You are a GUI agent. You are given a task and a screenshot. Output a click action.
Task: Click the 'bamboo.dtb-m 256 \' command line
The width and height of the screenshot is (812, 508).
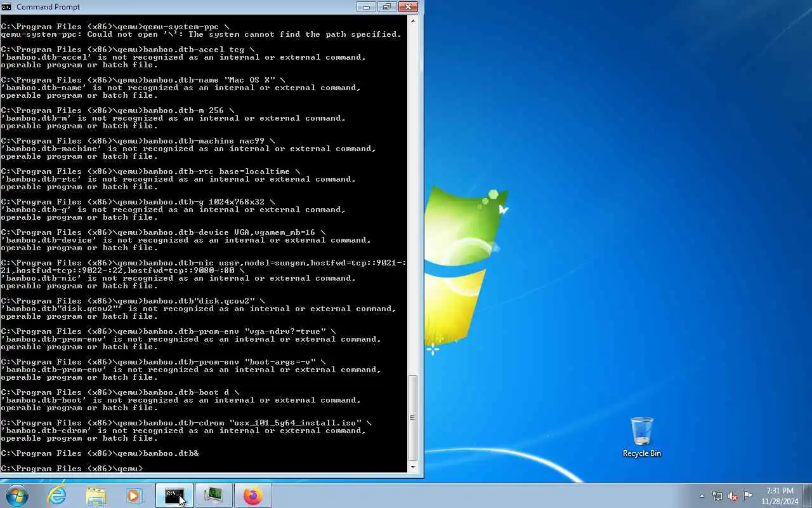[117, 110]
